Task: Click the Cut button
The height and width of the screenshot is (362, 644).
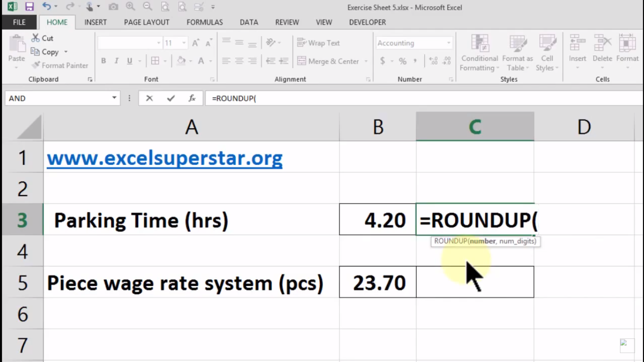Action: coord(42,38)
